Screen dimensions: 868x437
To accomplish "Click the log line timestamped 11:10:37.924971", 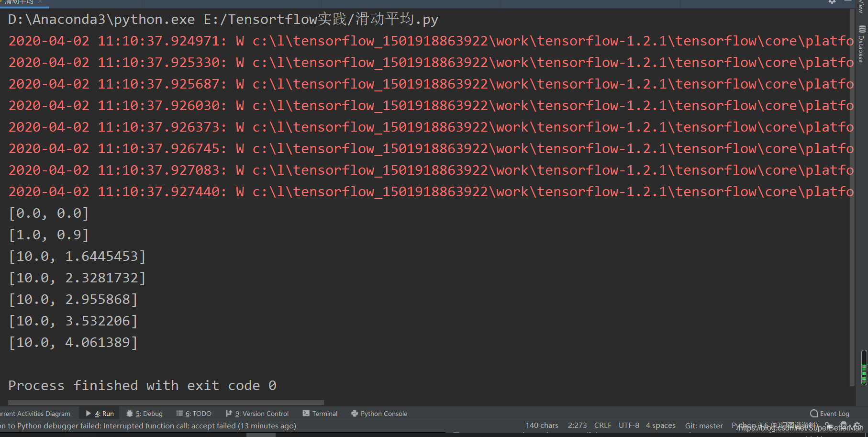I will point(431,41).
